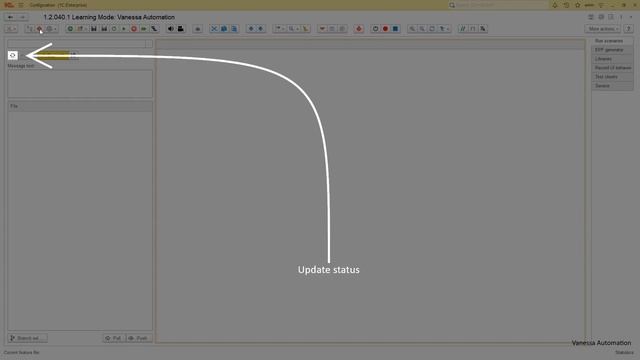
Task: Click the red bug icon in toolbar
Action: point(359,29)
